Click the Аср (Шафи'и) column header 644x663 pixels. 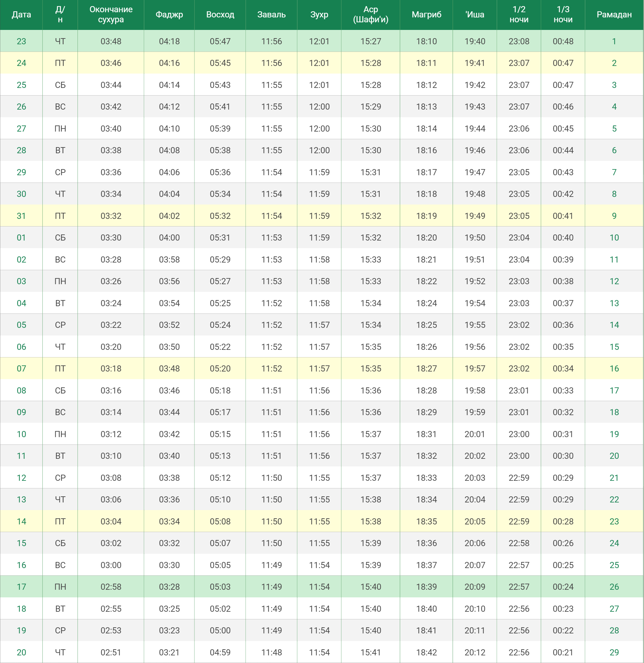pos(370,15)
